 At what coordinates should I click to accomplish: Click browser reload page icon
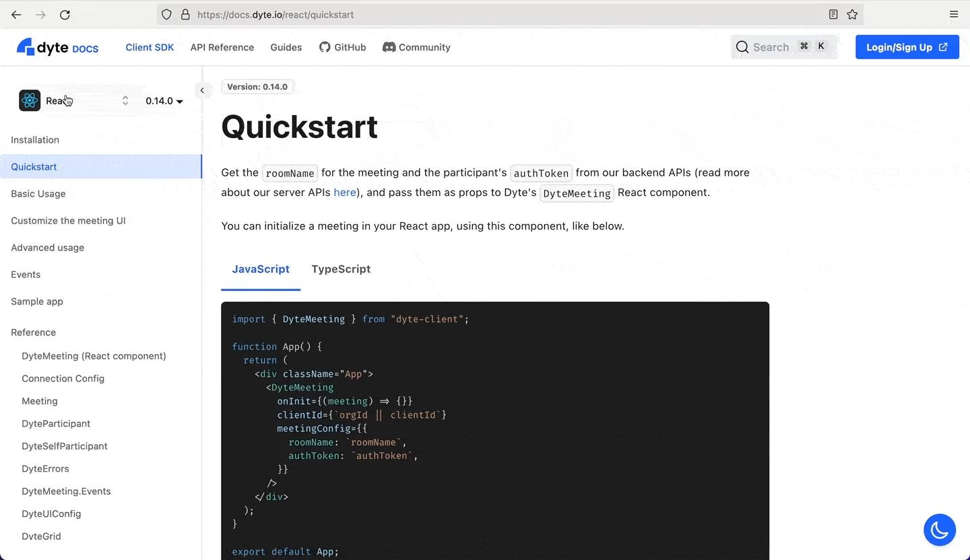pyautogui.click(x=65, y=14)
